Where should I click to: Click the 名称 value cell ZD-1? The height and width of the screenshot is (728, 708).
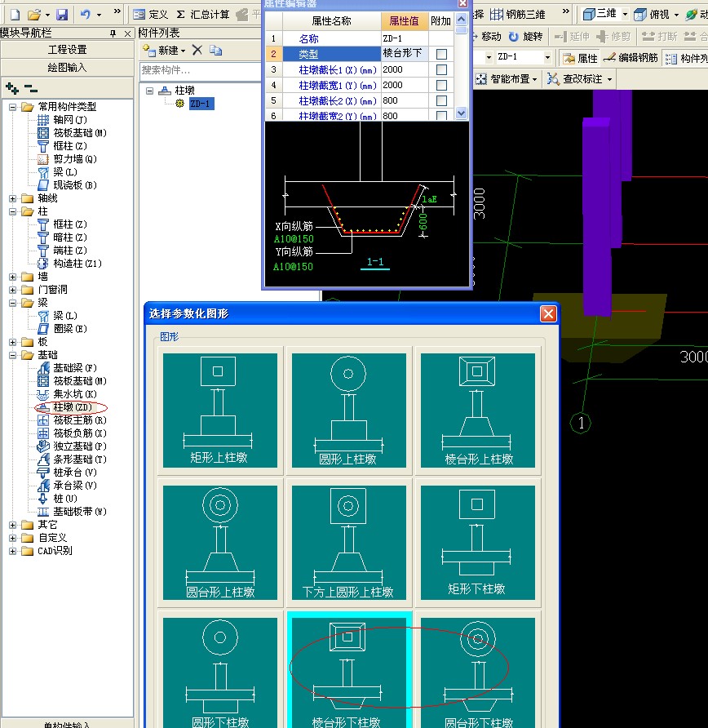[404, 38]
